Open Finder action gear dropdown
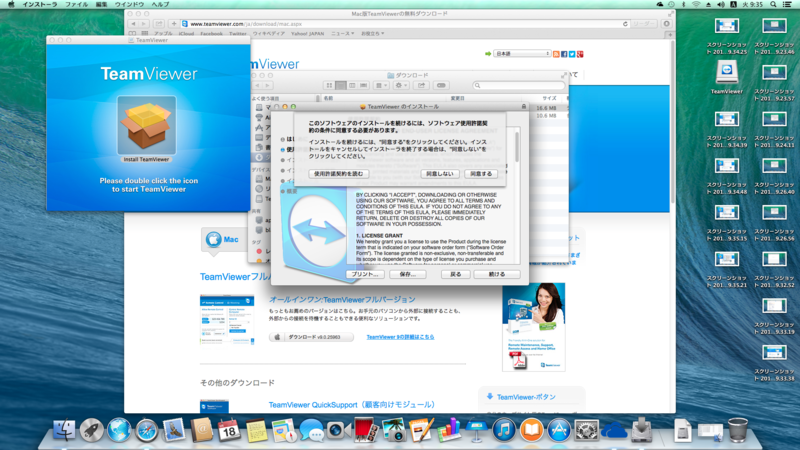800x450 pixels. point(402,85)
